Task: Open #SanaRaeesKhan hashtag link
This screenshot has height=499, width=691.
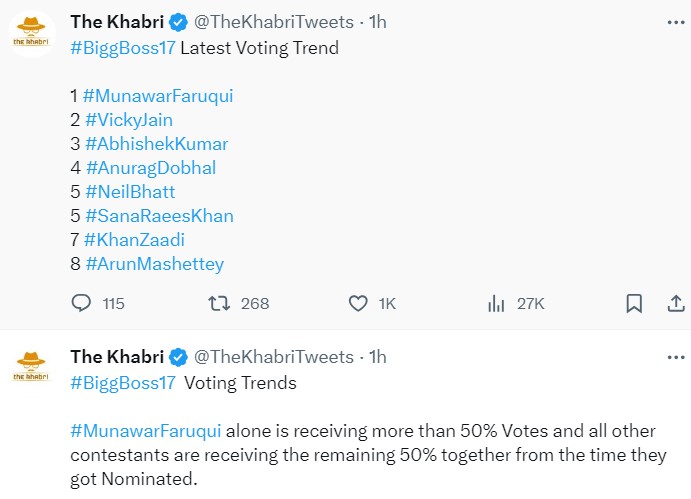Action: point(159,216)
